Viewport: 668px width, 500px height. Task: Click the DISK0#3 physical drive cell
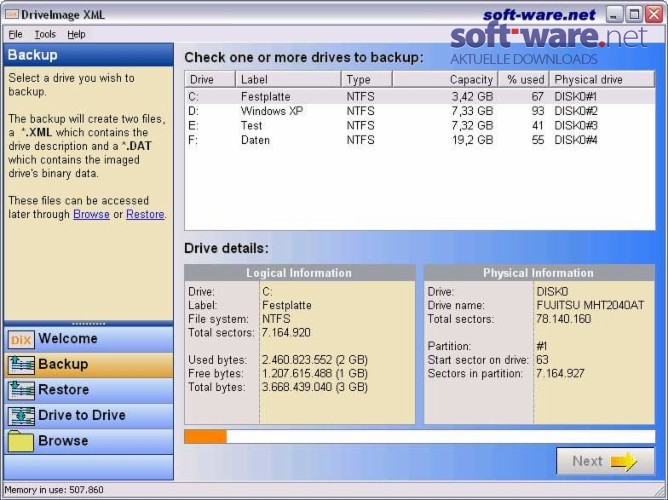[x=576, y=126]
